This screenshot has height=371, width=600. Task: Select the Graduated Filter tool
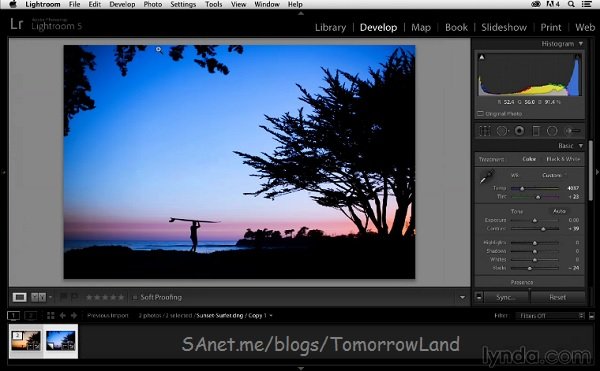[536, 131]
